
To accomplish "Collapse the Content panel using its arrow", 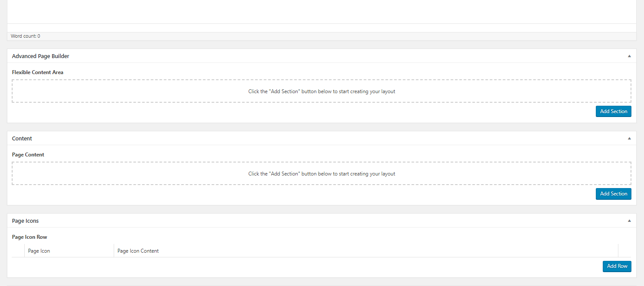I will click(629, 139).
